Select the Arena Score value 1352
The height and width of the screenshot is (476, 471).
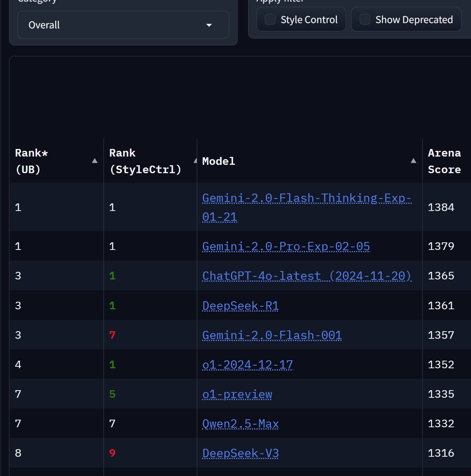pyautogui.click(x=441, y=364)
